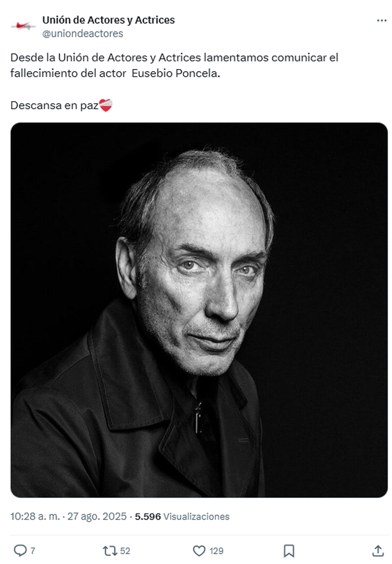Click the like heart icon showing 129
This screenshot has height=564, width=392.
click(x=200, y=551)
